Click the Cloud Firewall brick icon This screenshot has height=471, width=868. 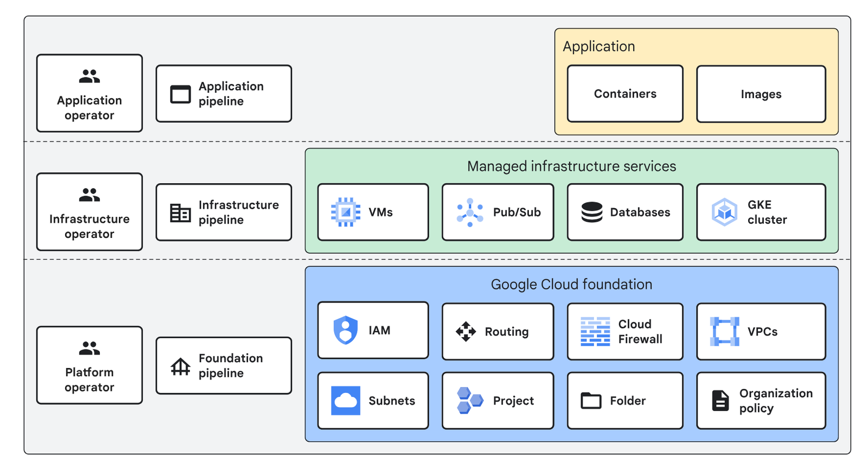pos(595,332)
